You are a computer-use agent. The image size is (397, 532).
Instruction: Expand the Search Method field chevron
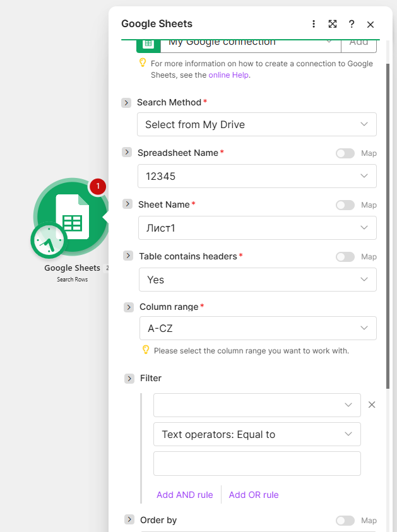point(126,103)
